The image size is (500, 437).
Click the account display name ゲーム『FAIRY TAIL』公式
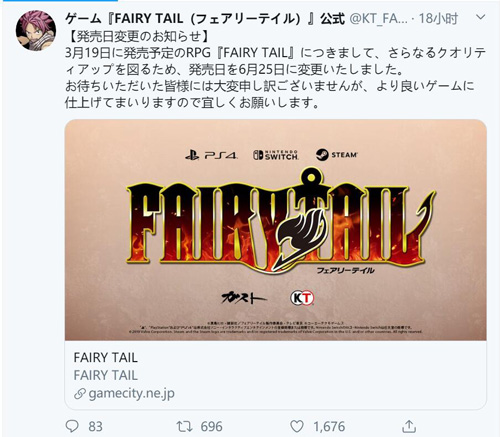click(205, 19)
